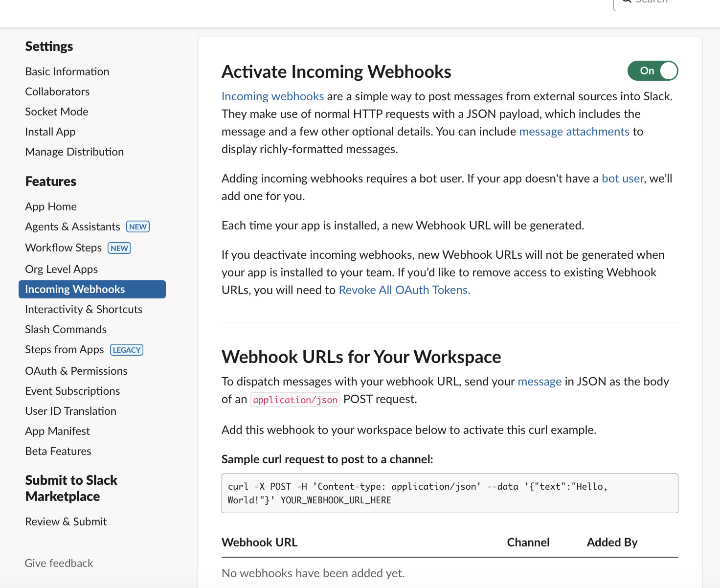Image resolution: width=720 pixels, height=588 pixels.
Task: Go to App Home feature
Action: point(51,206)
